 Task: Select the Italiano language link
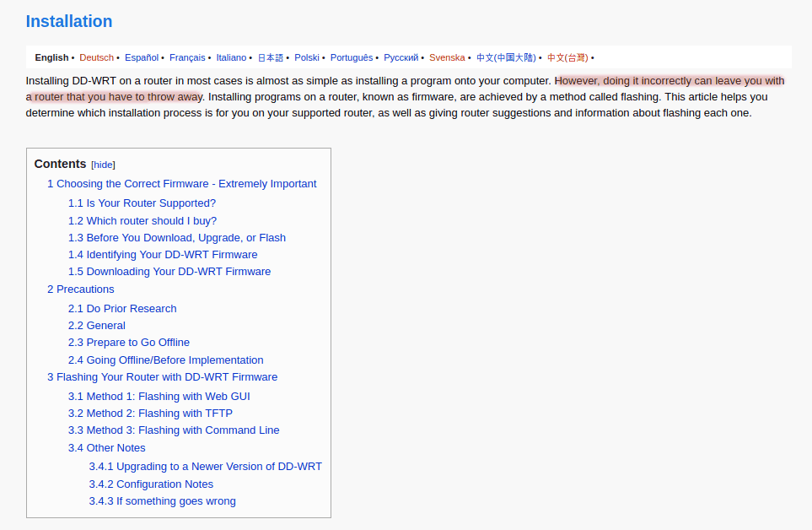pyautogui.click(x=231, y=57)
